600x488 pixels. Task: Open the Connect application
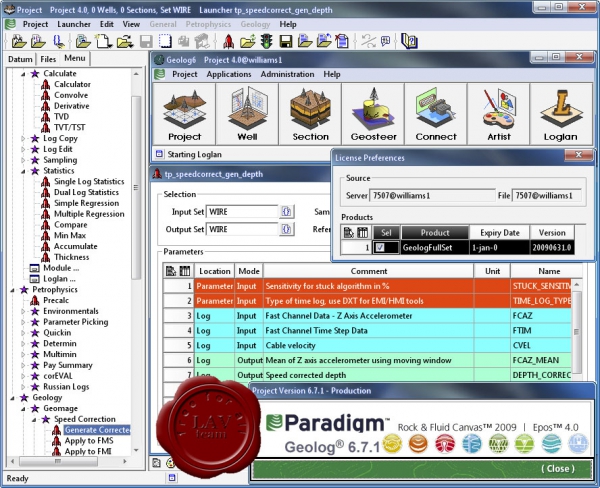pyautogui.click(x=436, y=114)
